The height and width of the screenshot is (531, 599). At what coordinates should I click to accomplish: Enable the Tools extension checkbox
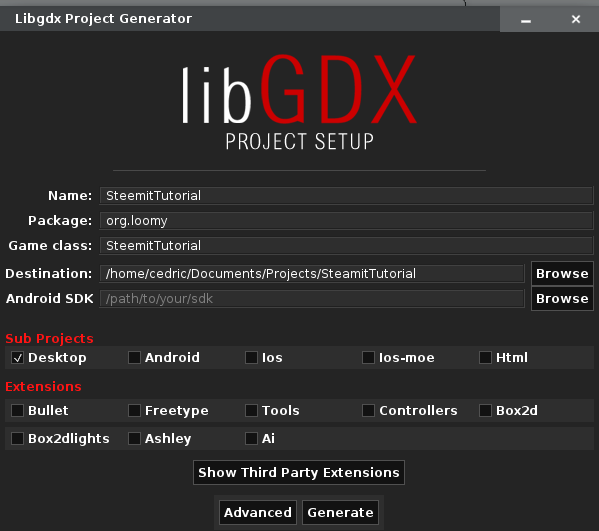[x=251, y=411]
